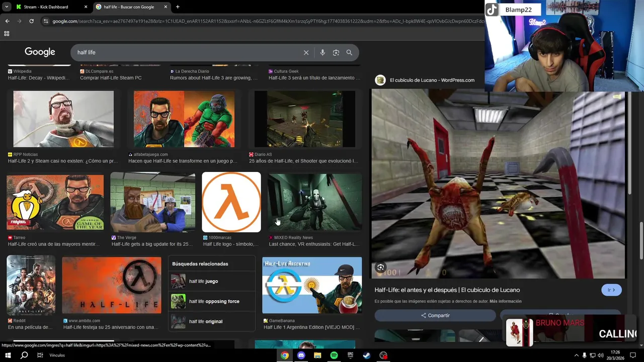The height and width of the screenshot is (362, 644).
Task: Switch to Stream - Kick Dashboard tab
Action: tap(51, 7)
